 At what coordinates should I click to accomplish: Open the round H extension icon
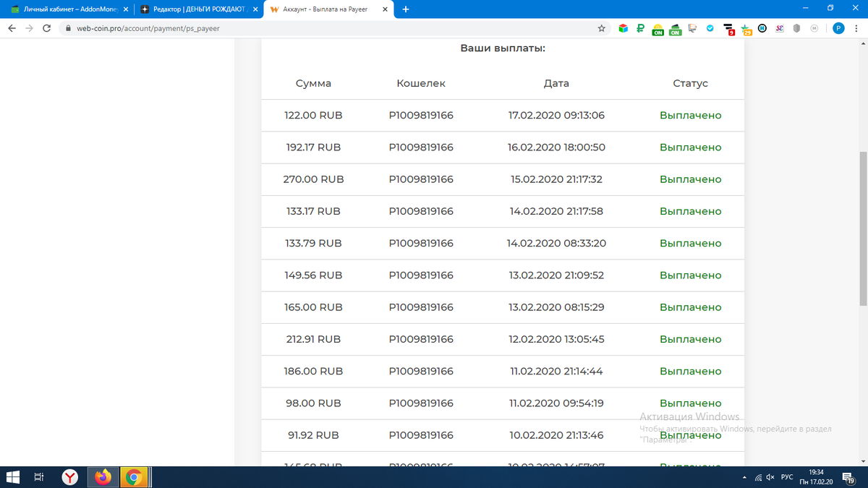[x=762, y=29]
